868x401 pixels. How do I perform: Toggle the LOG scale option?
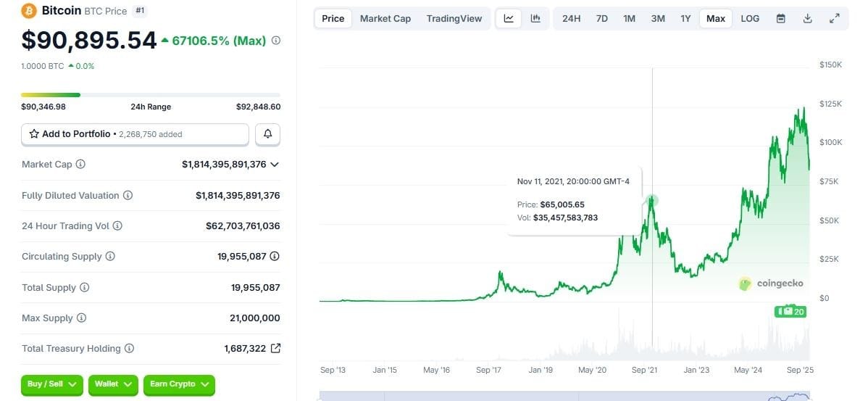751,19
